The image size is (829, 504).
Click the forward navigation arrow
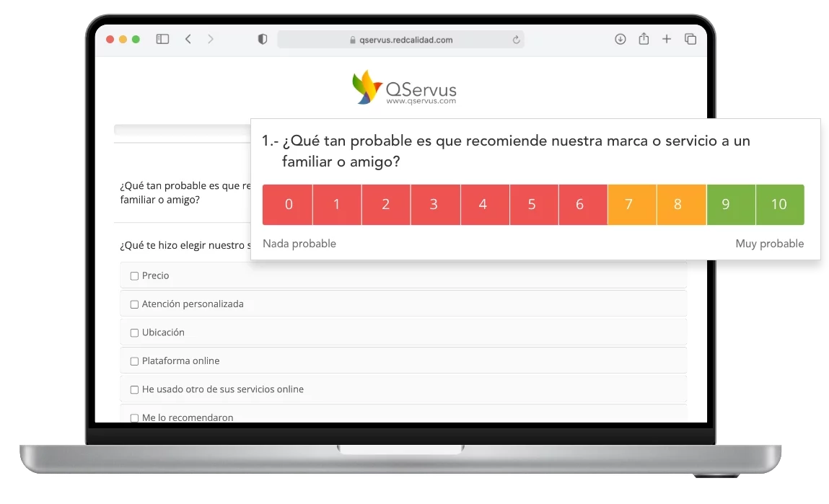211,40
